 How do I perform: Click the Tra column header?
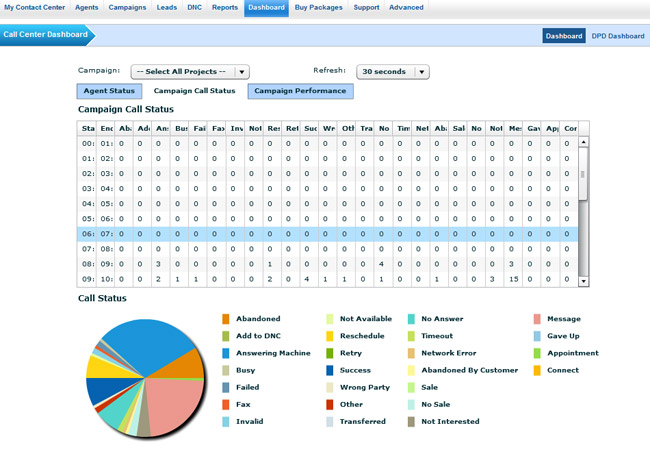[x=365, y=129]
